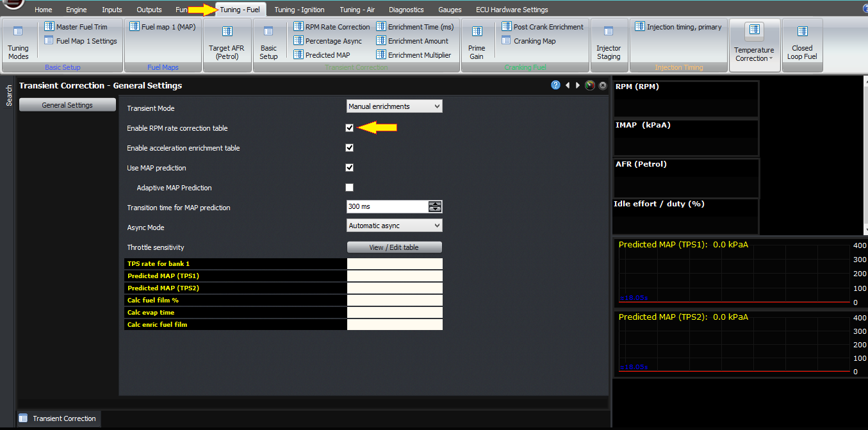The image size is (868, 430).
Task: Select the Tuning - Fuel tab
Action: (x=240, y=10)
